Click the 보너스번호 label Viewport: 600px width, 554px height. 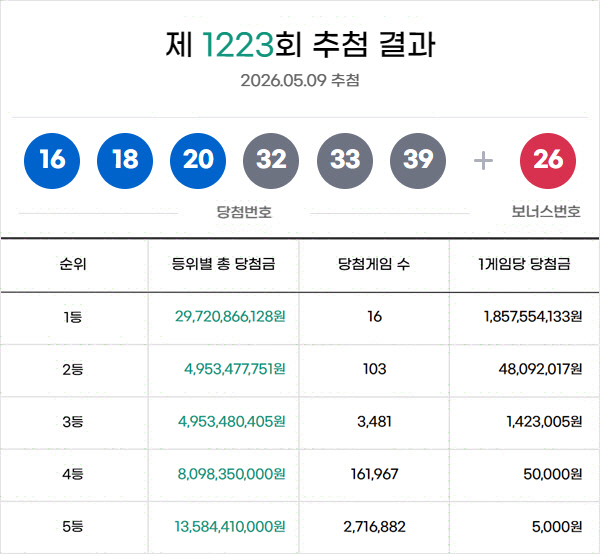click(x=546, y=211)
